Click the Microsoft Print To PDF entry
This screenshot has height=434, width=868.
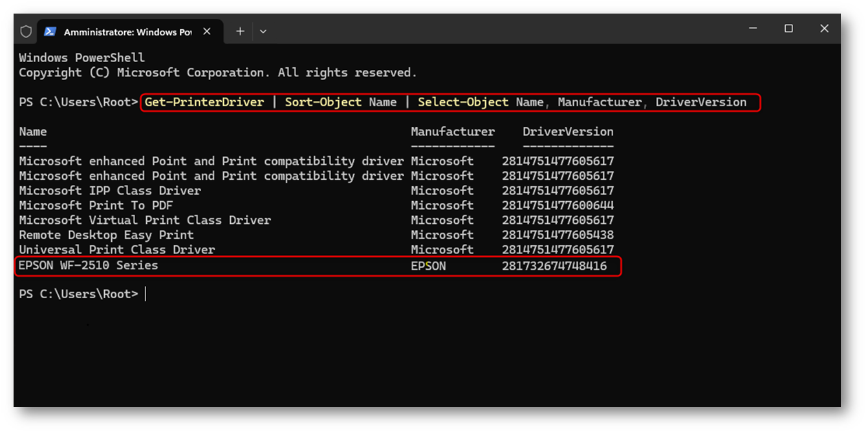(x=96, y=206)
